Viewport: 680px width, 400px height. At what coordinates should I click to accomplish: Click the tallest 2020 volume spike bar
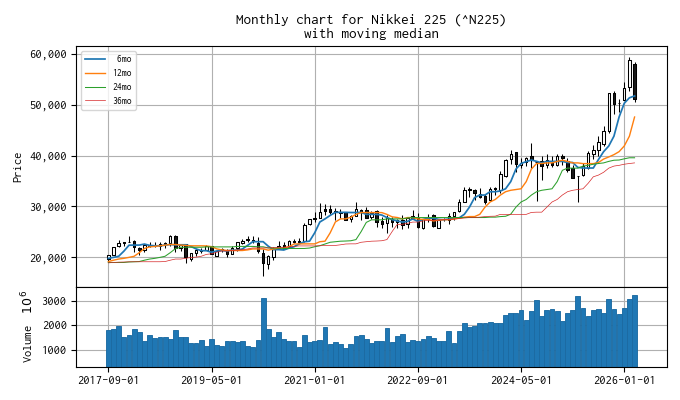264,332
